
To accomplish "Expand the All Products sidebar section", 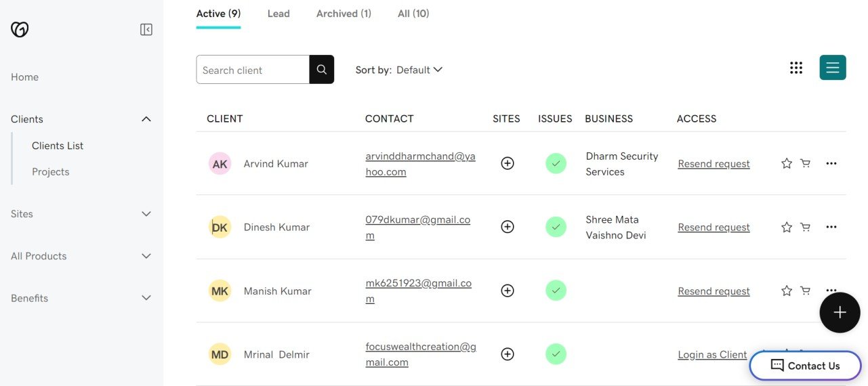I will pyautogui.click(x=146, y=256).
